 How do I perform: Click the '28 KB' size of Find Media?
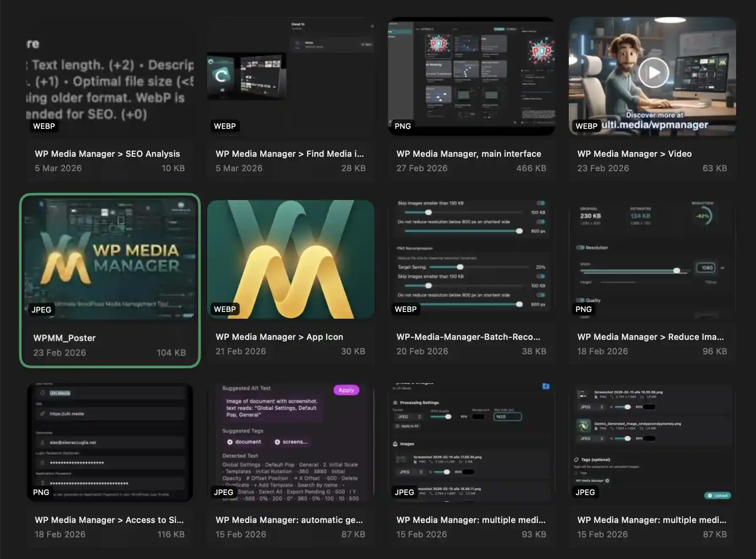pyautogui.click(x=354, y=168)
